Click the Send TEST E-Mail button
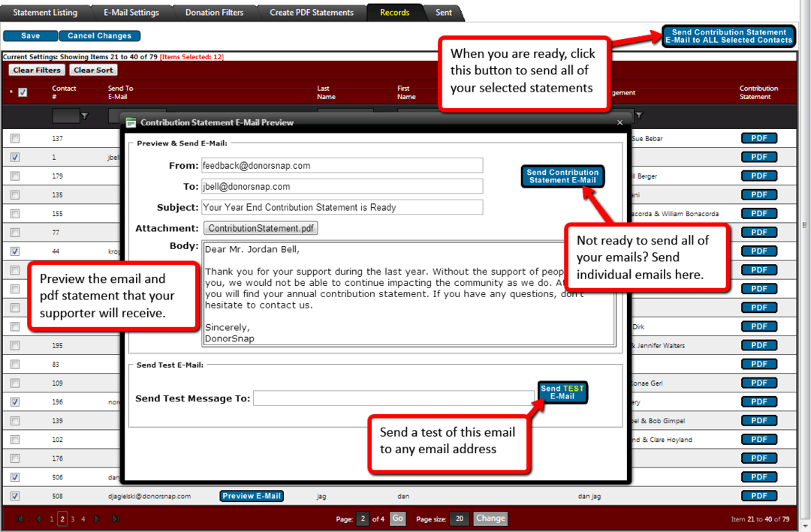 562,392
